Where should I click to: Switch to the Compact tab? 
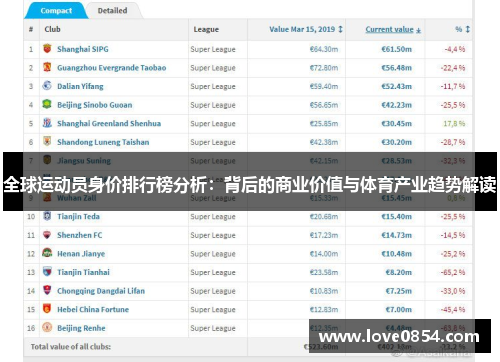tap(56, 11)
